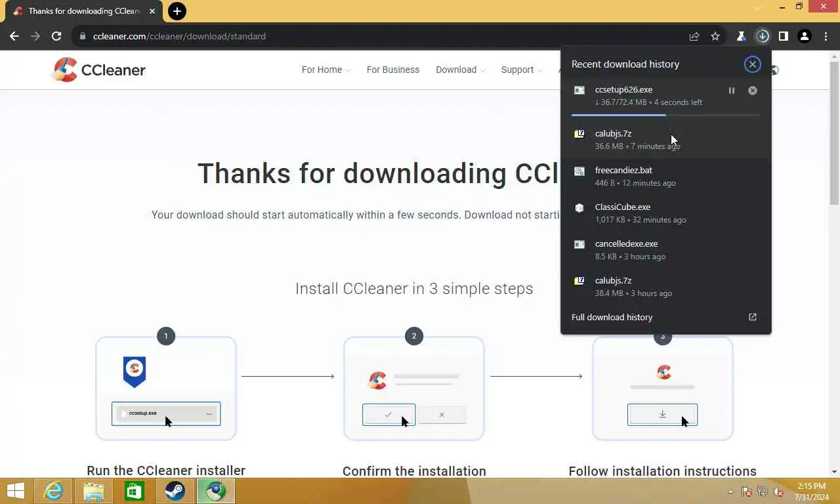Open Steam from the taskbar

pyautogui.click(x=175, y=491)
